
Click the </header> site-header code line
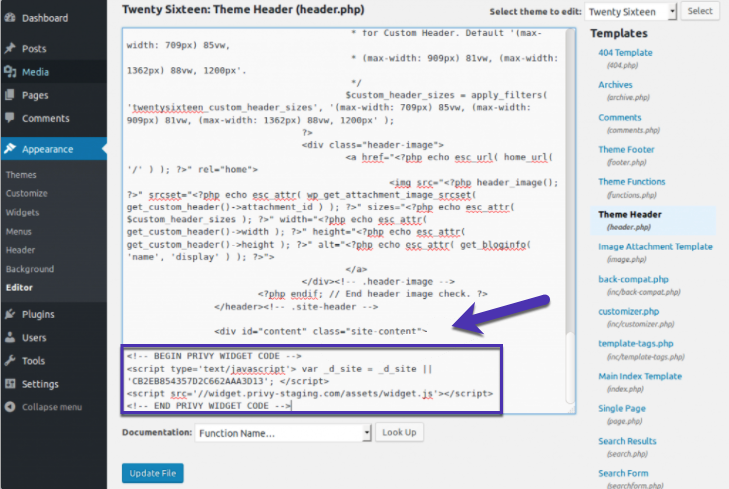296,307
